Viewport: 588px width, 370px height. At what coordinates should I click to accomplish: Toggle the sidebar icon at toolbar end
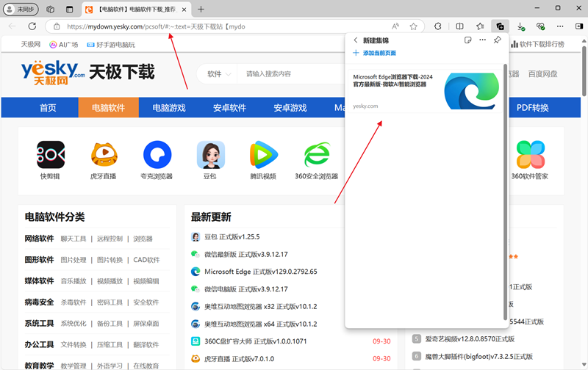click(579, 26)
